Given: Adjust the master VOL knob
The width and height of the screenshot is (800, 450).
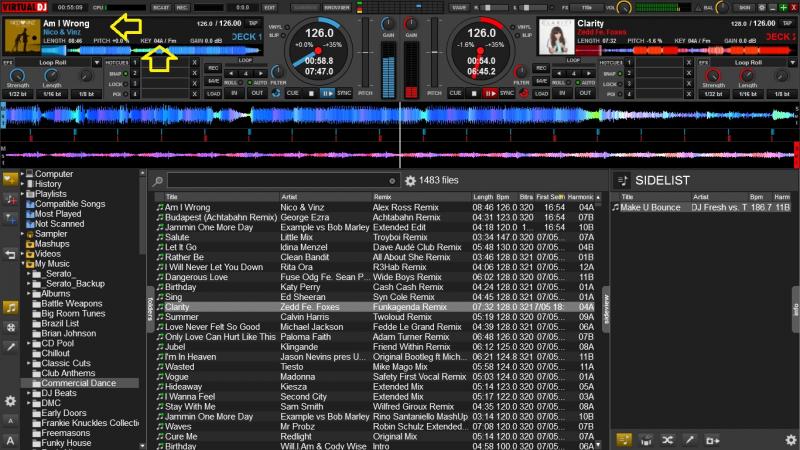Looking at the screenshot, I should pyautogui.click(x=623, y=8).
